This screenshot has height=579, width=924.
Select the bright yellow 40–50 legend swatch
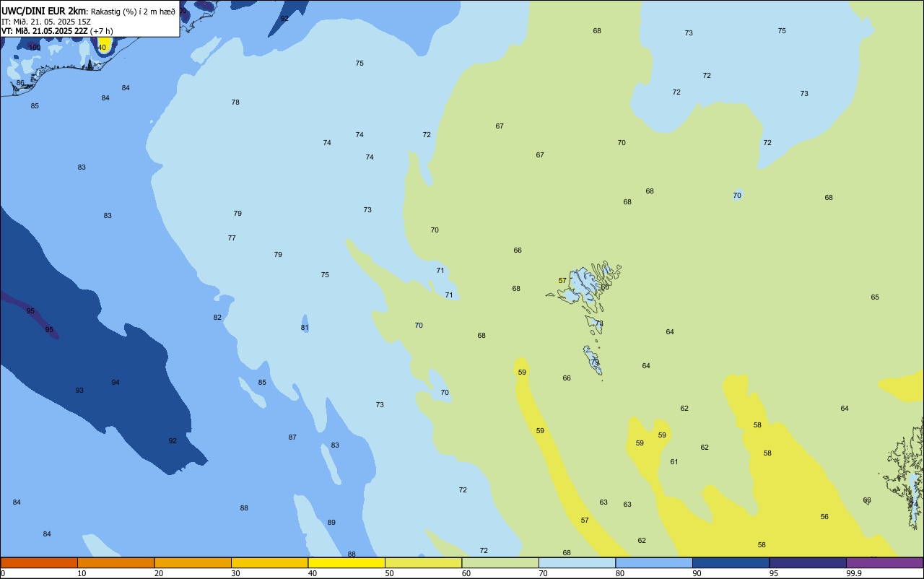pos(346,562)
